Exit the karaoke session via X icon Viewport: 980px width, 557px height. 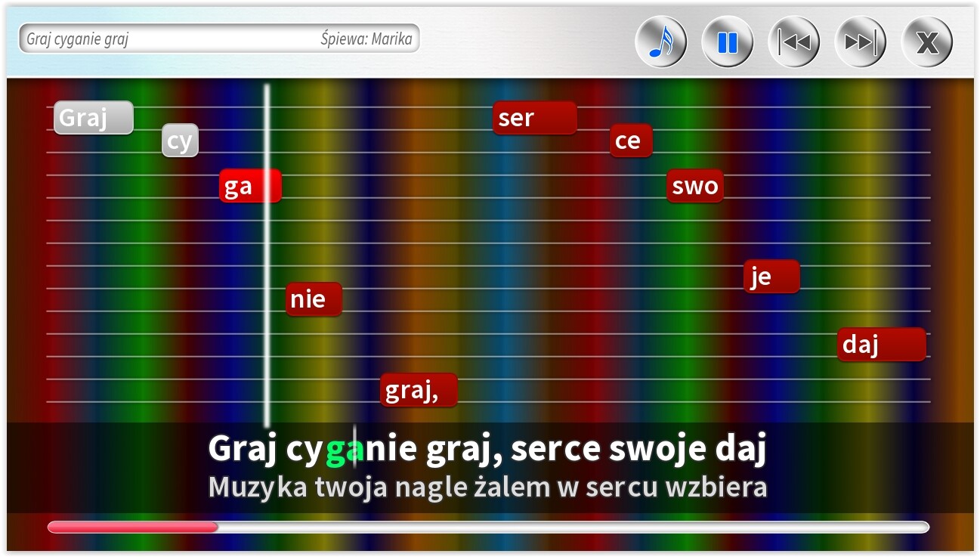point(926,42)
